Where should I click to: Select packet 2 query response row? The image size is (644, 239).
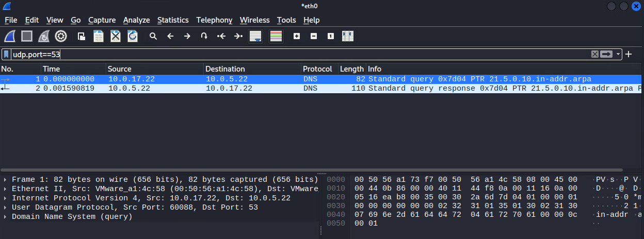coord(322,89)
